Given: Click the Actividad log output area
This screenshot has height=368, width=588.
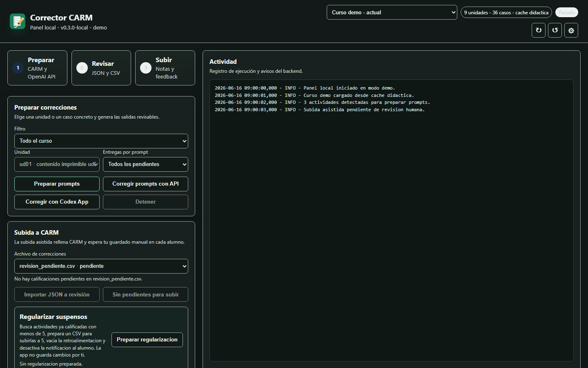Looking at the screenshot, I should tap(392, 220).
